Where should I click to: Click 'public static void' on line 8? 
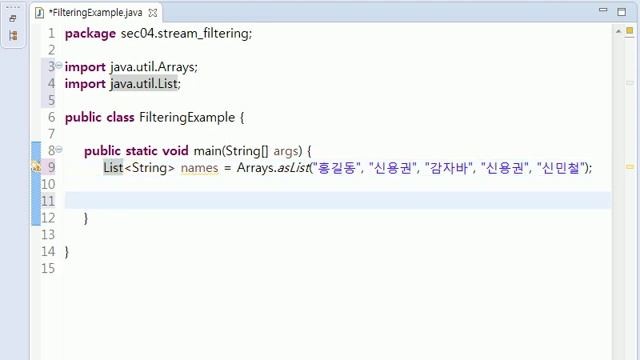point(136,151)
